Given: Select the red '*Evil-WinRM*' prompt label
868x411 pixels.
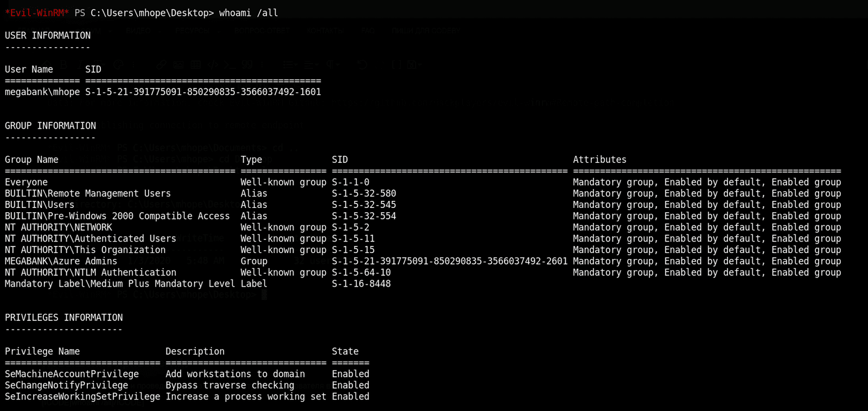Looking at the screenshot, I should 37,13.
